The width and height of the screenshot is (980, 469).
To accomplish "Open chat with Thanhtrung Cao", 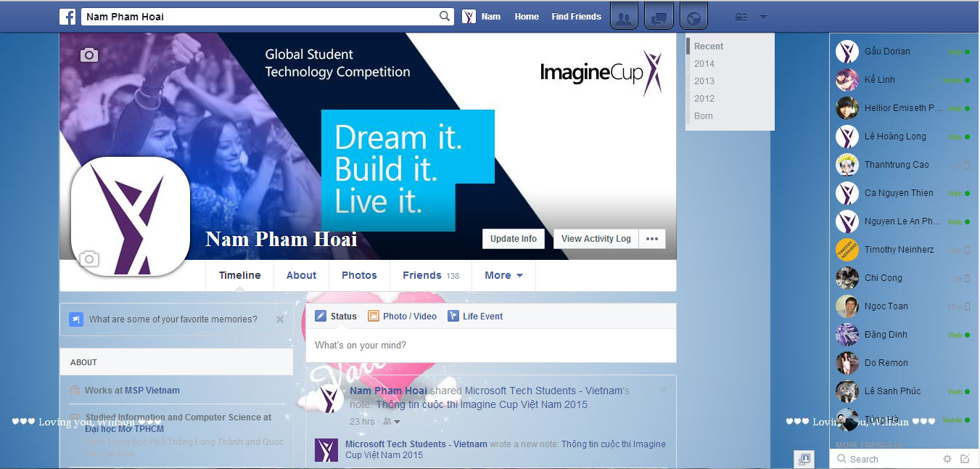I will (x=903, y=165).
